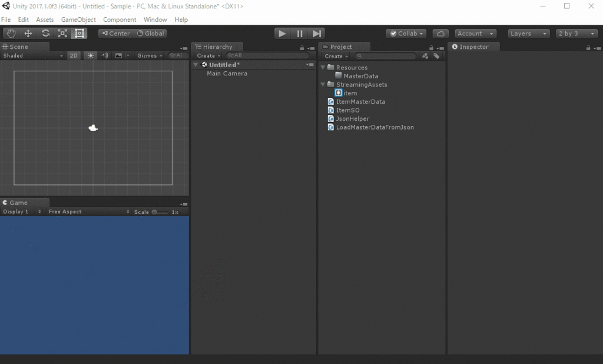Toggle scene lighting sun icon
Image resolution: width=603 pixels, height=364 pixels.
point(91,56)
